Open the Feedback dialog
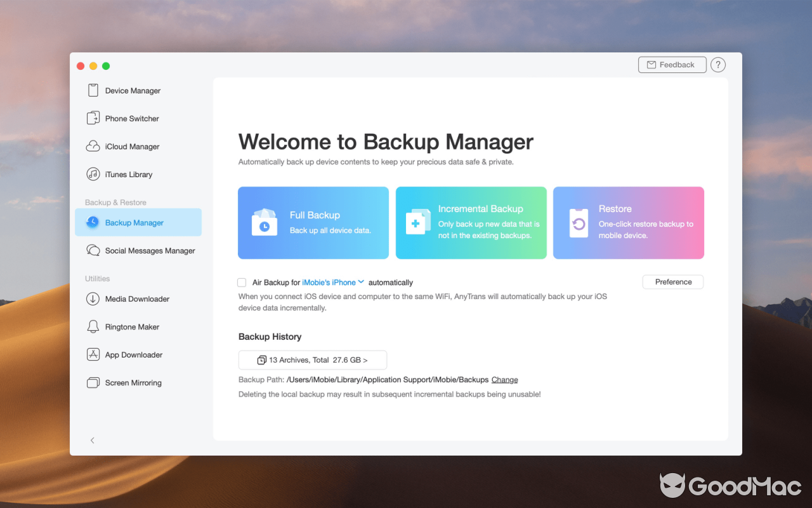The height and width of the screenshot is (508, 812). tap(672, 64)
